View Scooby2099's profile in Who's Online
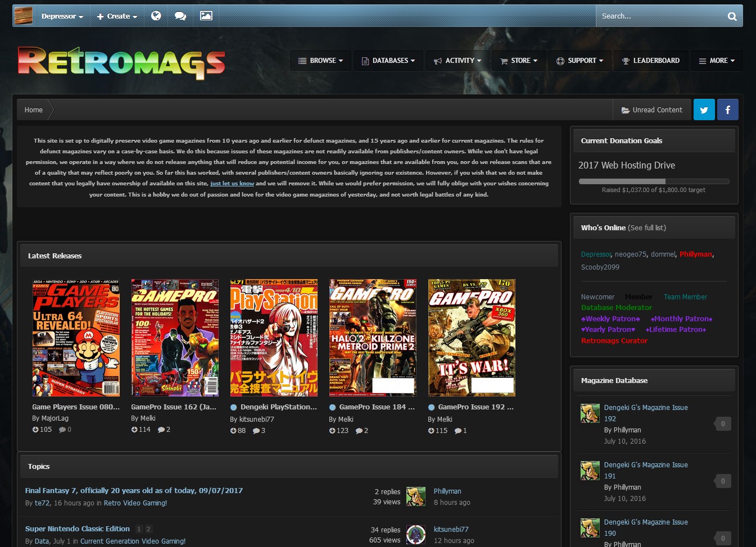This screenshot has width=756, height=547. (x=600, y=267)
